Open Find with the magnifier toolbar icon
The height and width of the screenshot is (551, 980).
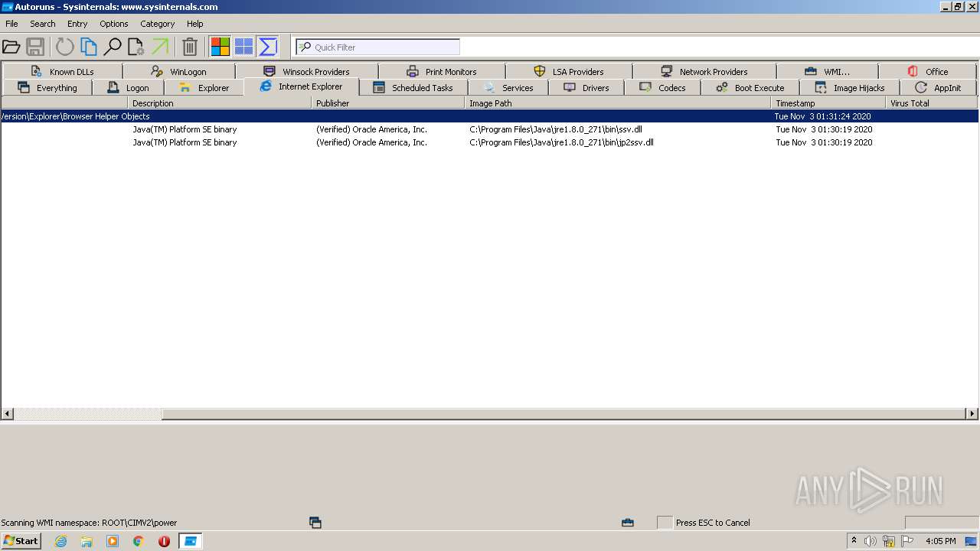pyautogui.click(x=113, y=47)
